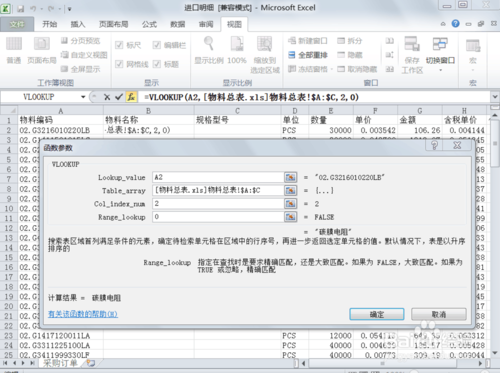Screen dimensions: 500x373
Task: Click Range_lookup range selector icon
Action: click(x=290, y=217)
